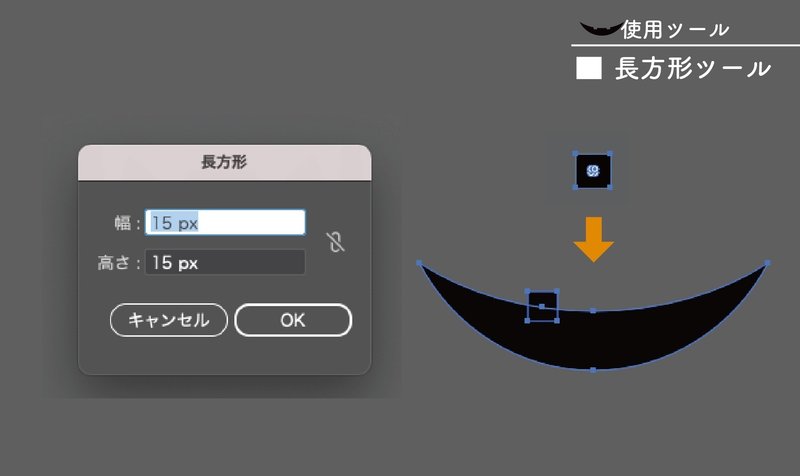Click the 高さ height input field
This screenshot has width=800, height=476.
pos(225,262)
